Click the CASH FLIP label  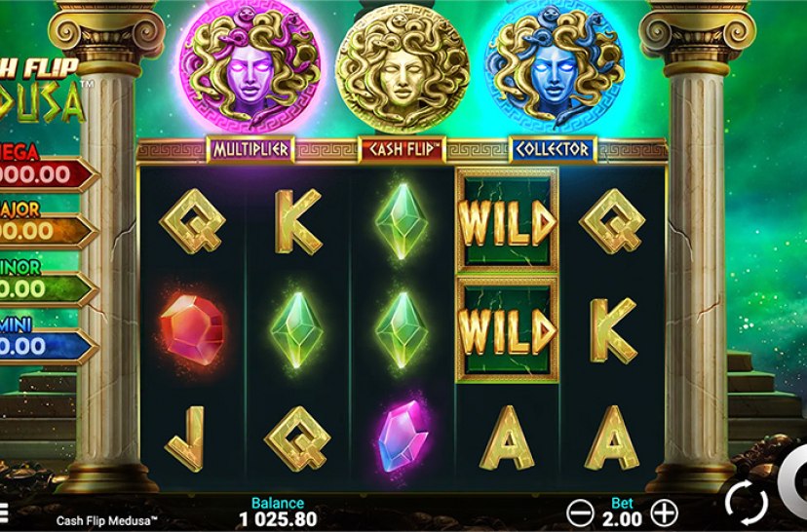[402, 150]
